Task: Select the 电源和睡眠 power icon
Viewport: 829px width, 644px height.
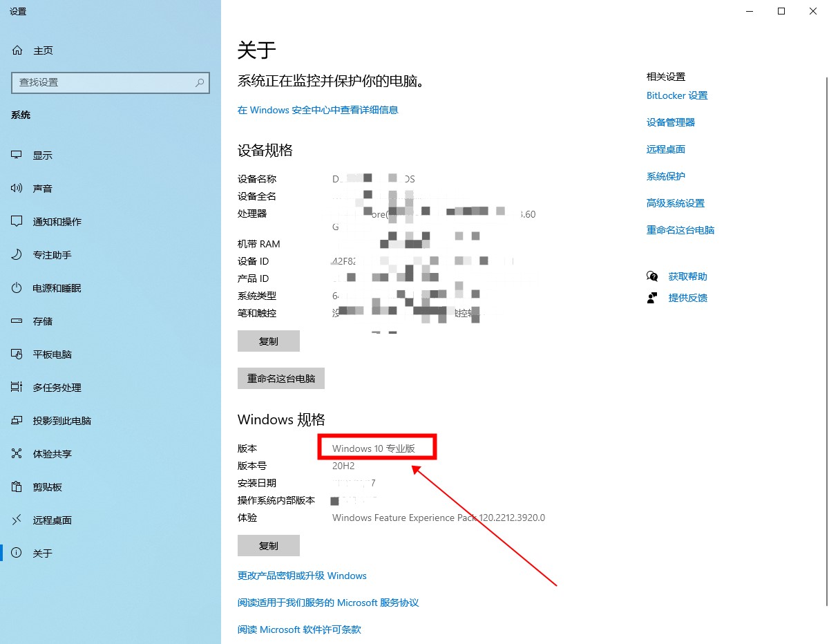Action: pos(17,288)
